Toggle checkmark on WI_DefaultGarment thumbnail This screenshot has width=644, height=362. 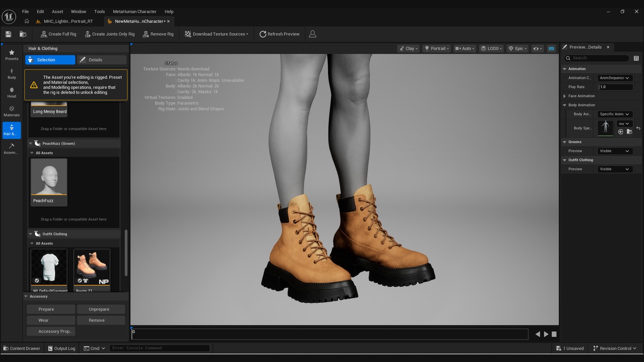point(37,281)
